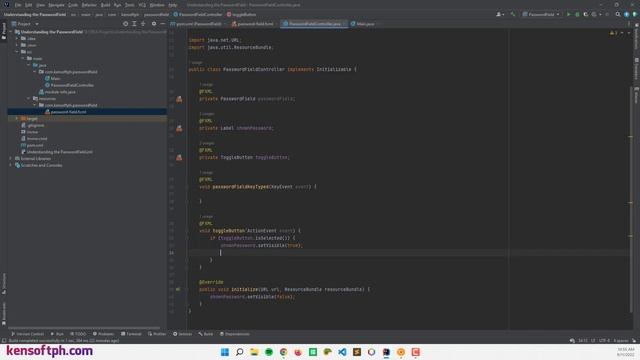Run the PasswordField configuration
This screenshot has height=360, width=640.
tap(568, 14)
